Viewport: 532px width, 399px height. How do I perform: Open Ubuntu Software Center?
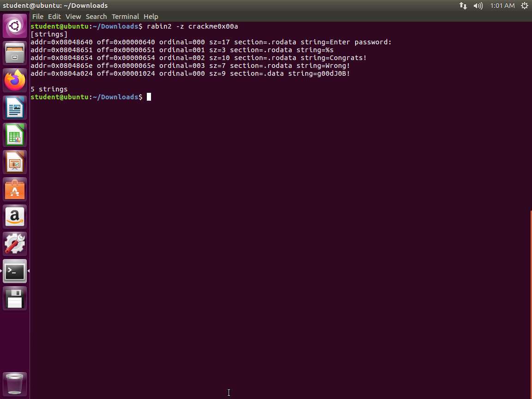(x=15, y=189)
